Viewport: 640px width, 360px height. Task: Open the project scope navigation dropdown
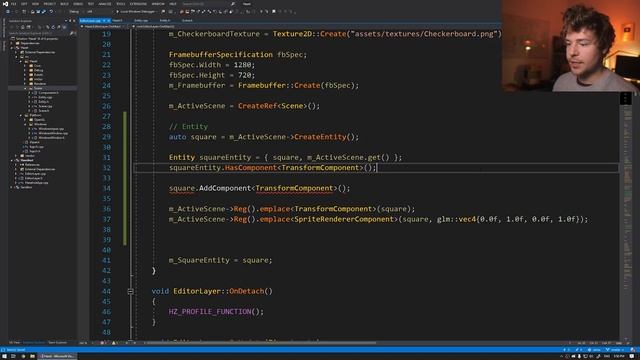(104, 27)
